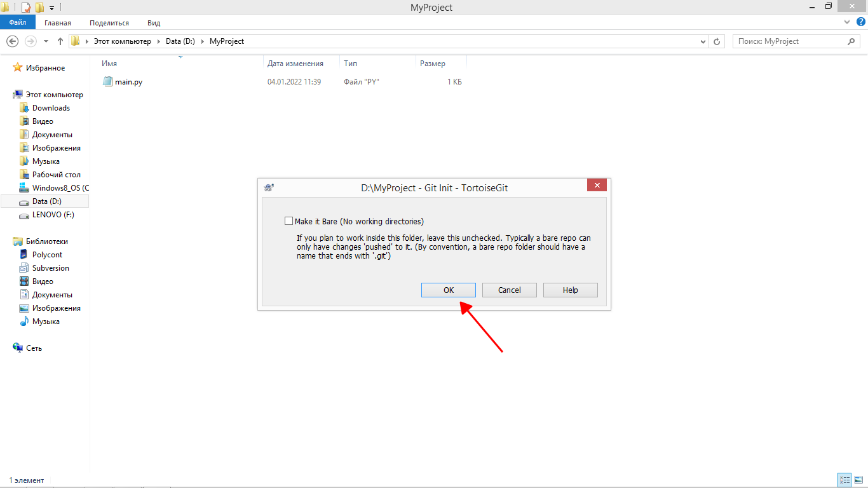Select the Data (D:) drive in the sidebar
The image size is (868, 488).
pos(46,201)
